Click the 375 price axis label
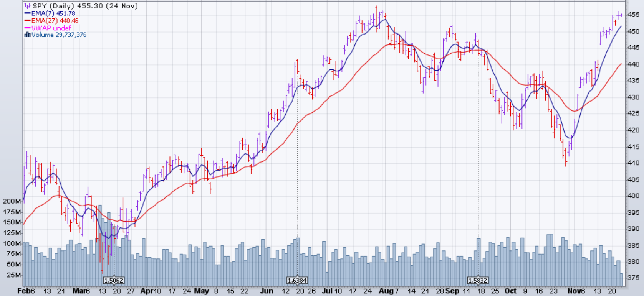644x296 pixels. [x=634, y=278]
